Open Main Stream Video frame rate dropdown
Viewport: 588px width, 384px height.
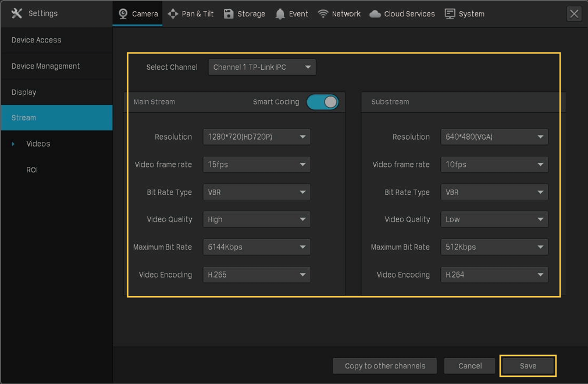pyautogui.click(x=256, y=164)
